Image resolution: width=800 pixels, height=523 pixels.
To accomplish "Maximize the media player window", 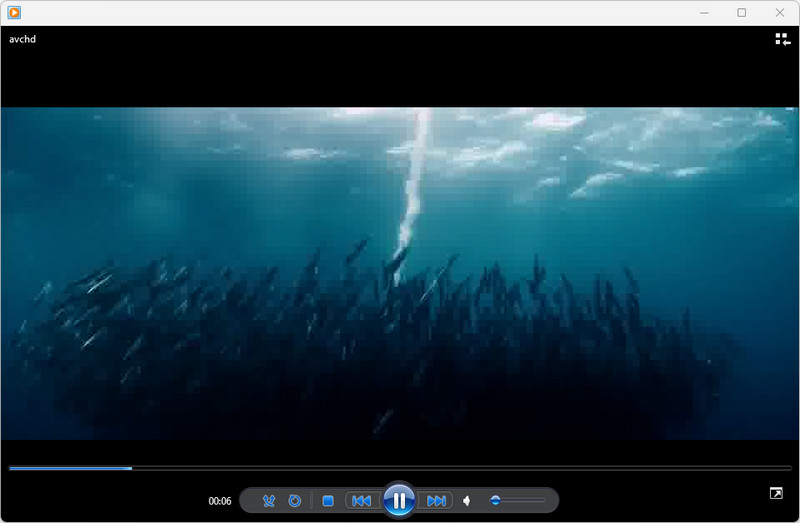I will point(742,13).
